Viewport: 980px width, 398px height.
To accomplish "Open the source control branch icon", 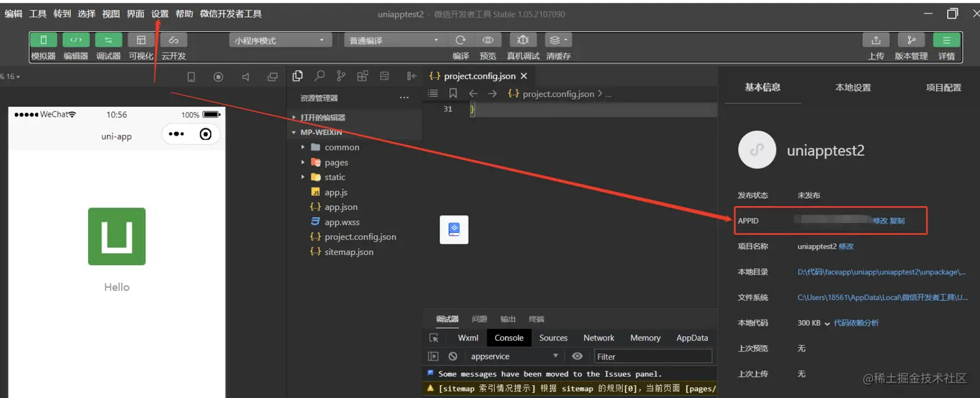I will [x=341, y=76].
